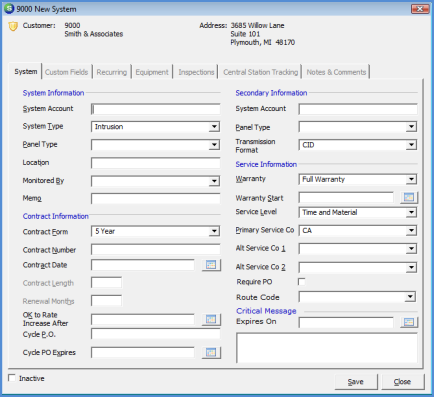434x397 pixels.
Task: Click the app icon in title bar
Action: pyautogui.click(x=9, y=8)
